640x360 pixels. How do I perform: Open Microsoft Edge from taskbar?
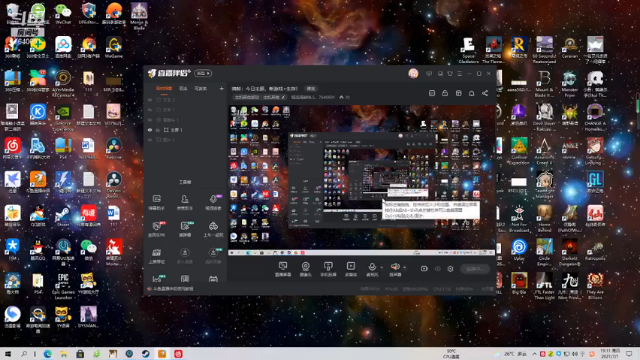(47, 354)
